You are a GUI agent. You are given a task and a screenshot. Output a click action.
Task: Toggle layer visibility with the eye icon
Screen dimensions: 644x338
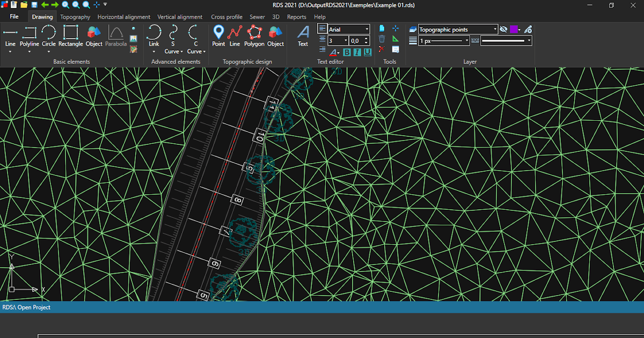pos(503,29)
